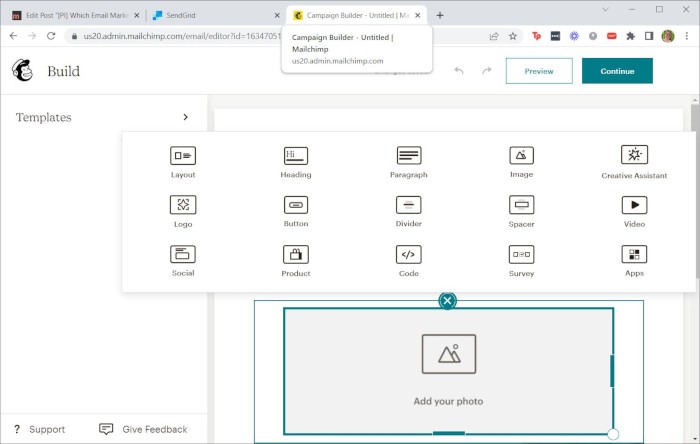The image size is (700, 444).
Task: Insert a Survey block
Action: pos(521,261)
